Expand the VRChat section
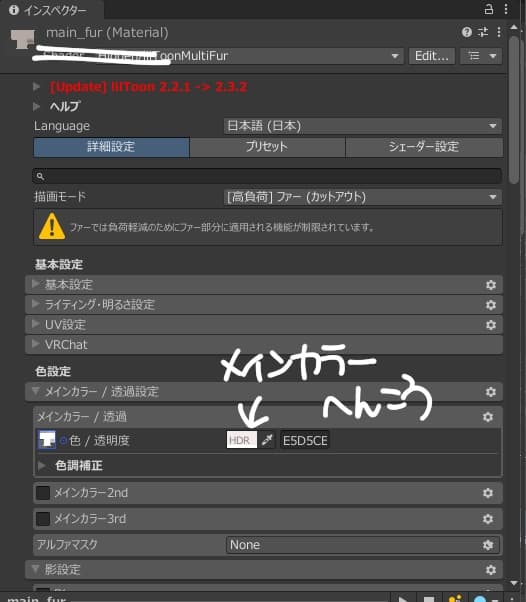This screenshot has height=602, width=526. (264, 345)
